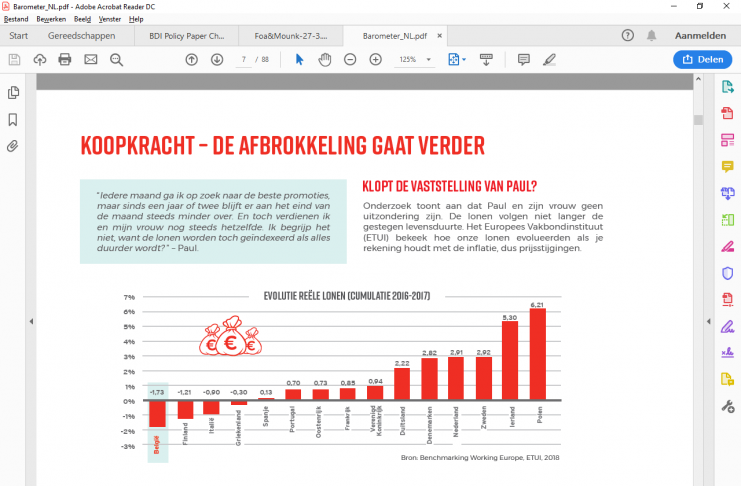Screen dimensions: 741x486
Task: Activate the selection arrow tool
Action: coord(299,60)
